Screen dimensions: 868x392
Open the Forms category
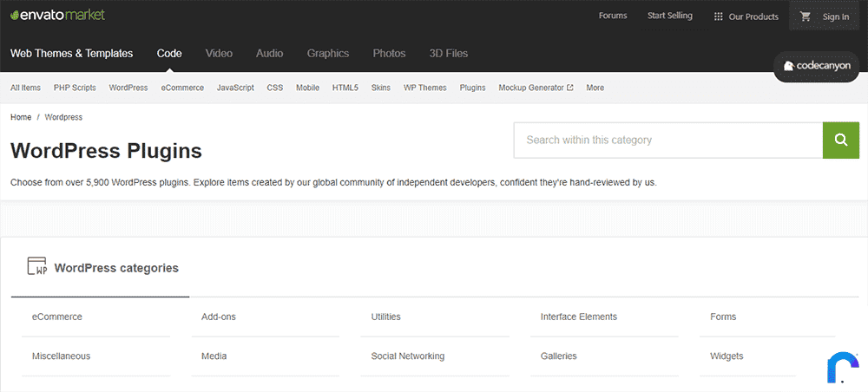click(723, 317)
